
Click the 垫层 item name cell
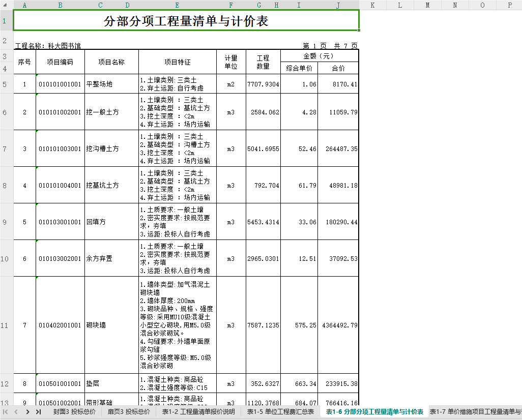[111, 383]
